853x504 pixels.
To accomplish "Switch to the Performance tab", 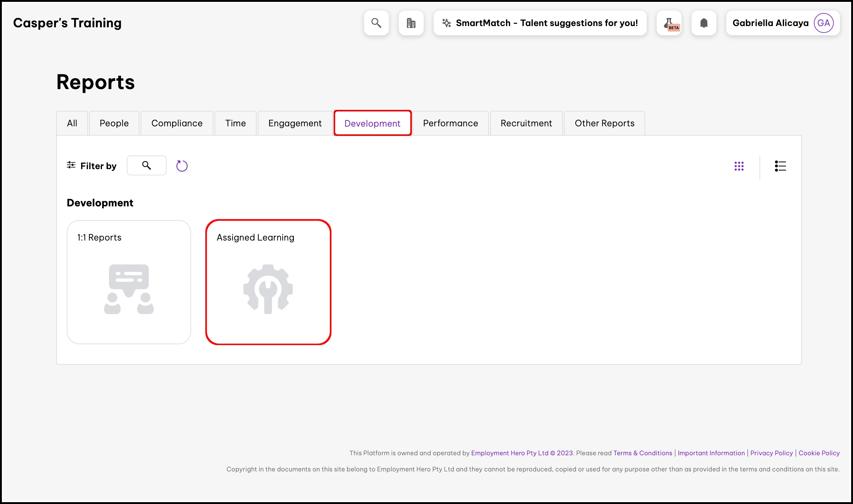I will click(x=450, y=123).
